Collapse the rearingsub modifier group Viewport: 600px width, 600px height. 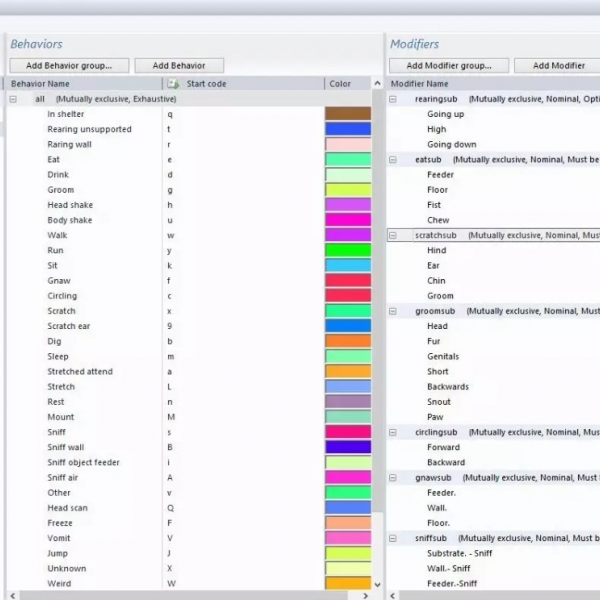pyautogui.click(x=393, y=99)
